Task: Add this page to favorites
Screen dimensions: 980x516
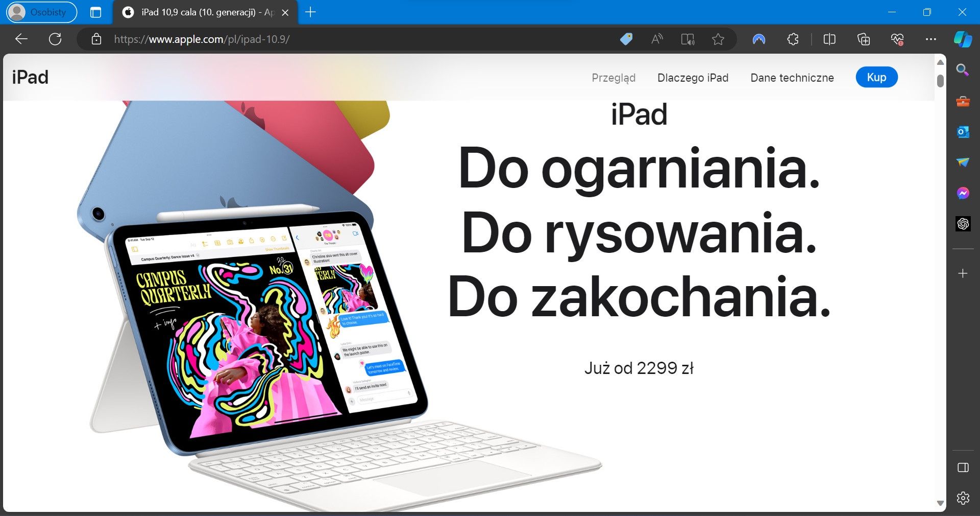Action: pyautogui.click(x=718, y=39)
